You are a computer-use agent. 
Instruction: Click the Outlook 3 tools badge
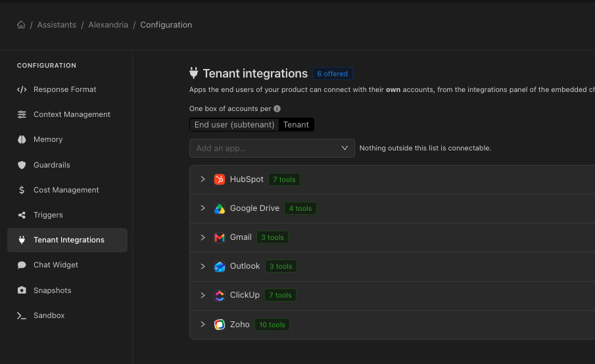pos(281,266)
